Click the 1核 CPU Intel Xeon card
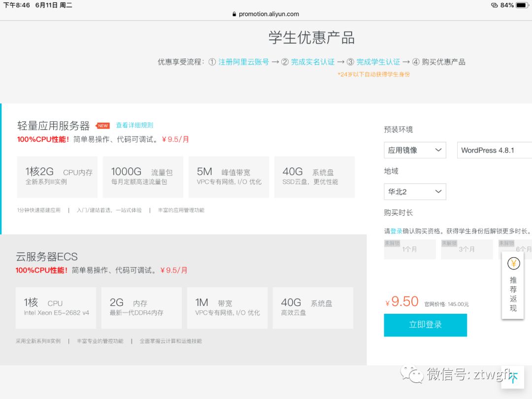Image resolution: width=532 pixels, height=399 pixels. [56, 308]
